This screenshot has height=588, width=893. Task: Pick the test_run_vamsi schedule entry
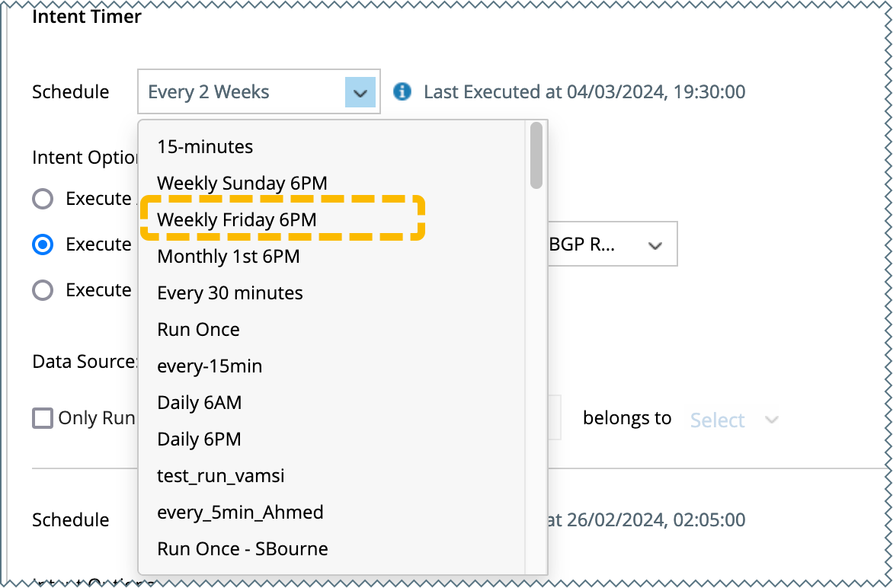point(220,476)
